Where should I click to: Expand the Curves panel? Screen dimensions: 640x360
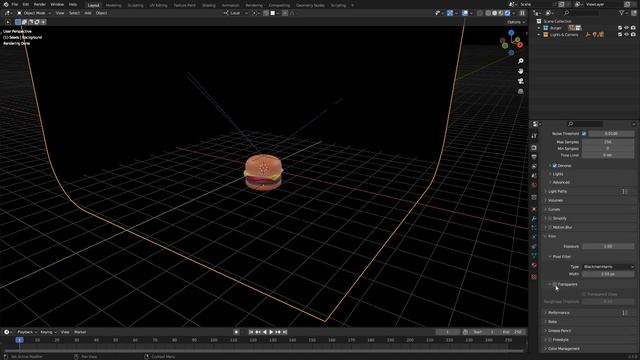pos(554,209)
